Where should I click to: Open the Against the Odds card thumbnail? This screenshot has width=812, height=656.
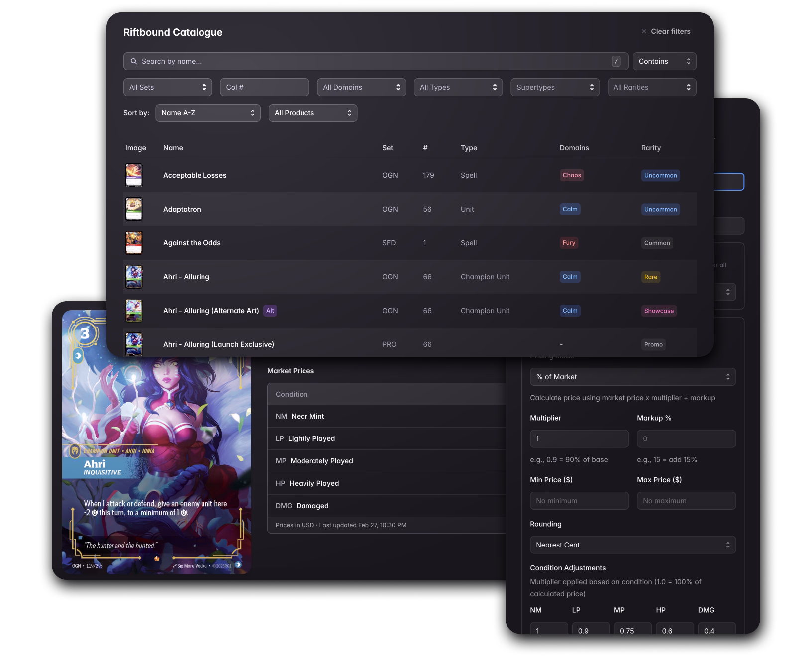point(134,243)
